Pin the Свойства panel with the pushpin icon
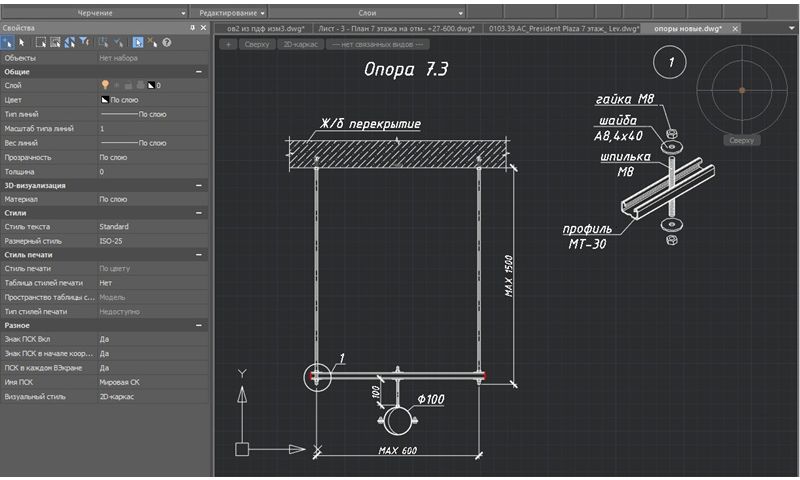The width and height of the screenshot is (800, 480). [193, 29]
